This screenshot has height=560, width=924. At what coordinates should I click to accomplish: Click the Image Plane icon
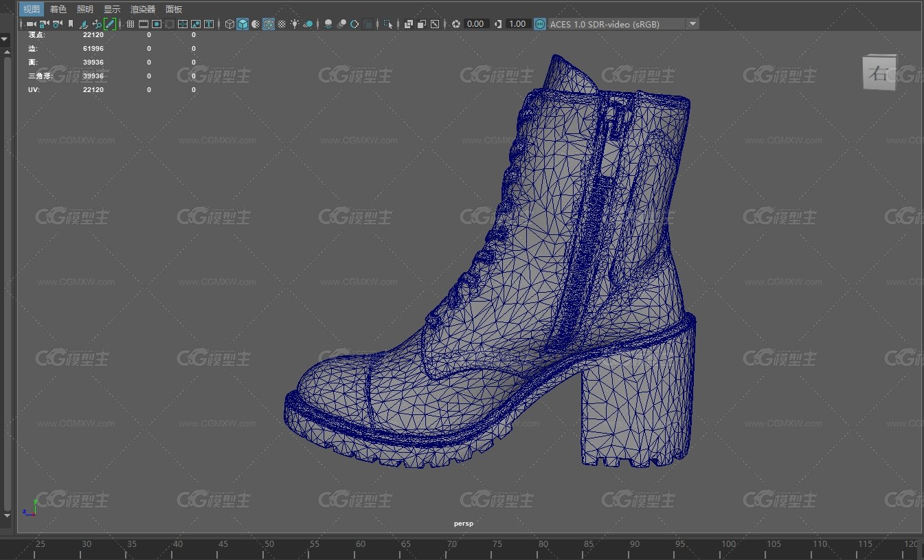tap(84, 24)
